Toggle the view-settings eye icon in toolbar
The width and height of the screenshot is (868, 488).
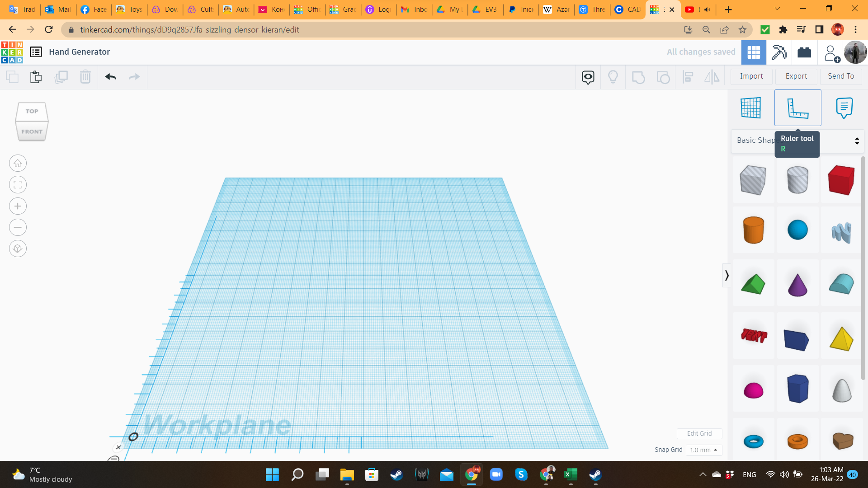click(x=588, y=77)
